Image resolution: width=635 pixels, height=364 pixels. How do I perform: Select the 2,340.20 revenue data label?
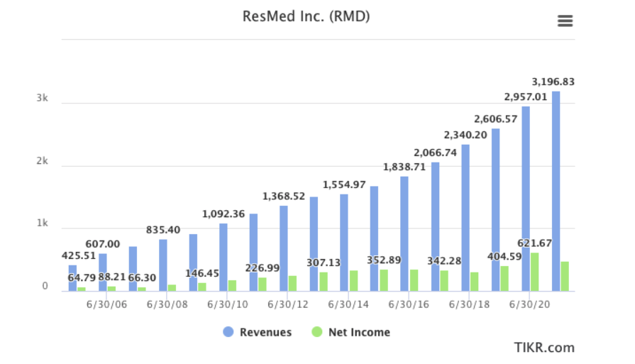coord(465,135)
